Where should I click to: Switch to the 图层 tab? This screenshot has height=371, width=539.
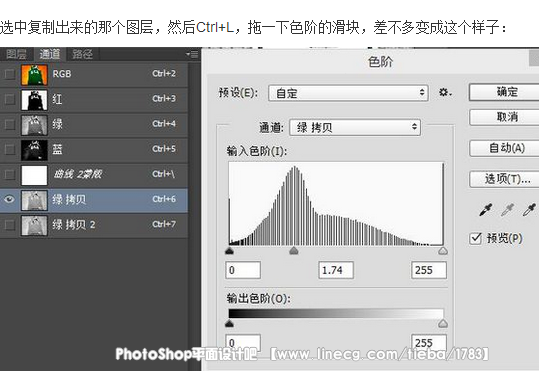tap(16, 54)
